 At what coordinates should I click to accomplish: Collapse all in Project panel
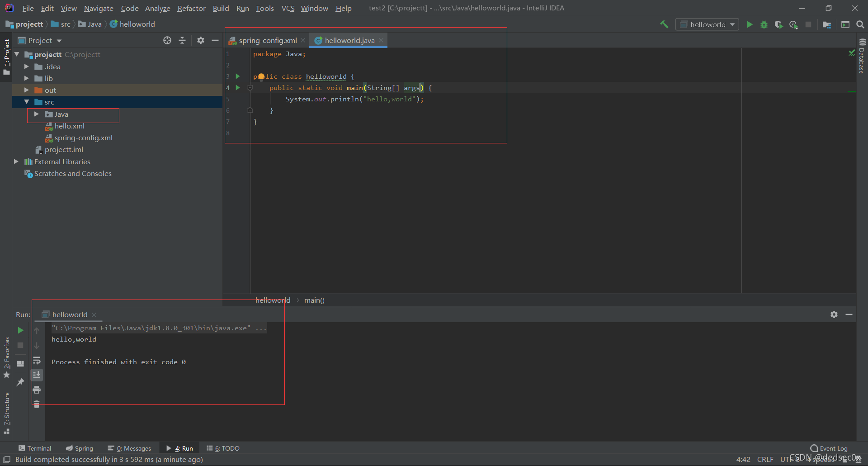[x=182, y=40]
